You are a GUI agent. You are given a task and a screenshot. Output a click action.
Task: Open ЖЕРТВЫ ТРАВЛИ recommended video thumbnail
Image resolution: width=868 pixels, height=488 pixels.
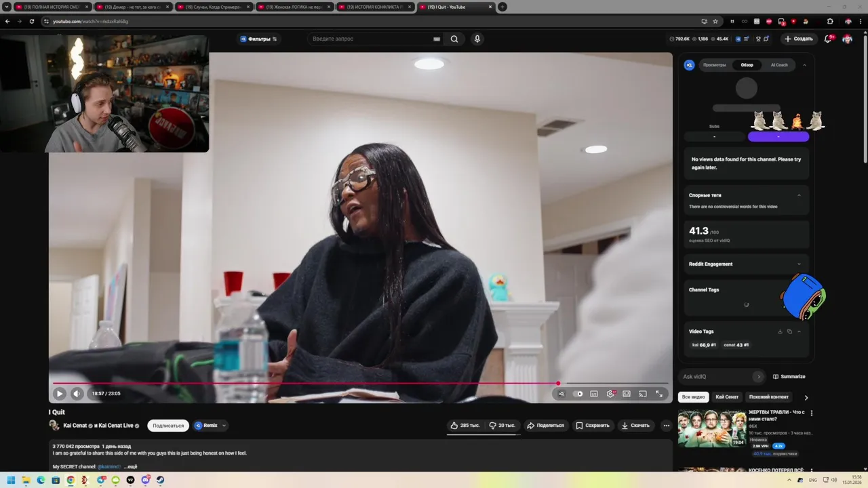coord(711,428)
